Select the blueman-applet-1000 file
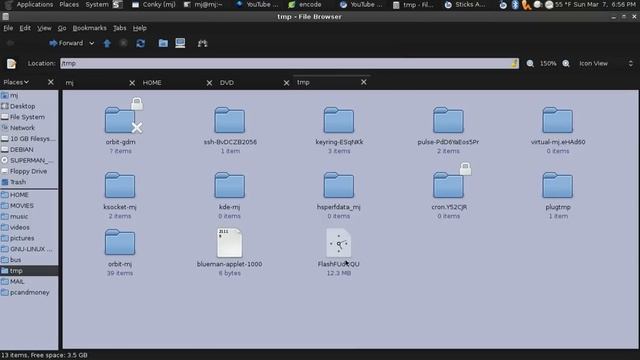 tap(229, 243)
